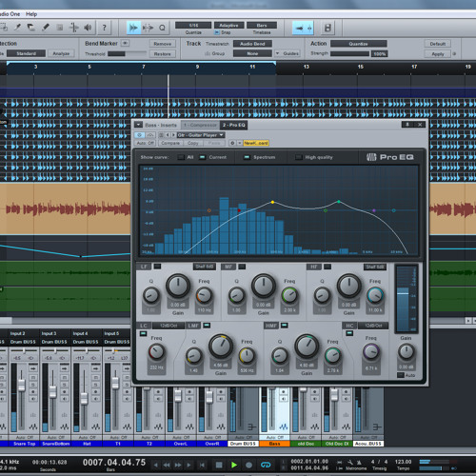Click the Compare button in plugin header
This screenshot has width=476, height=476.
click(x=170, y=143)
